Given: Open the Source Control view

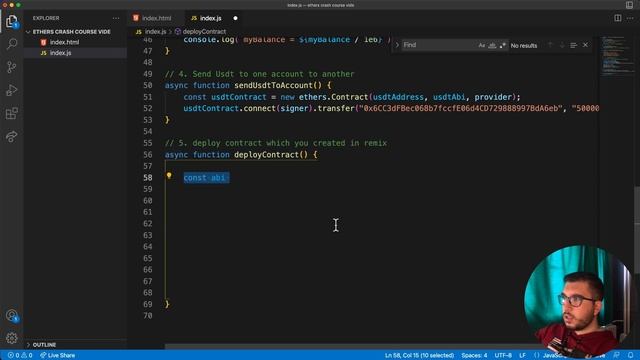Looking at the screenshot, I should click(12, 67).
